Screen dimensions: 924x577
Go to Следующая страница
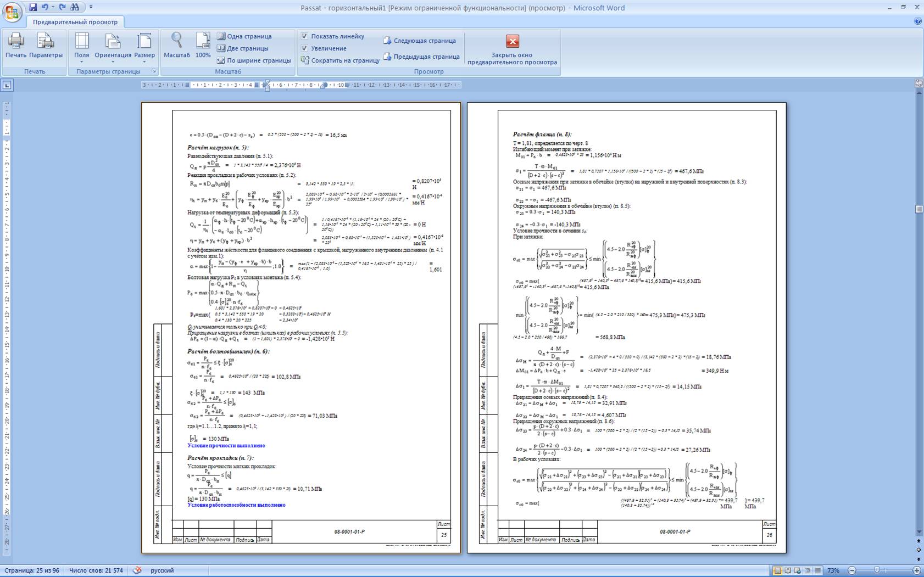click(419, 41)
